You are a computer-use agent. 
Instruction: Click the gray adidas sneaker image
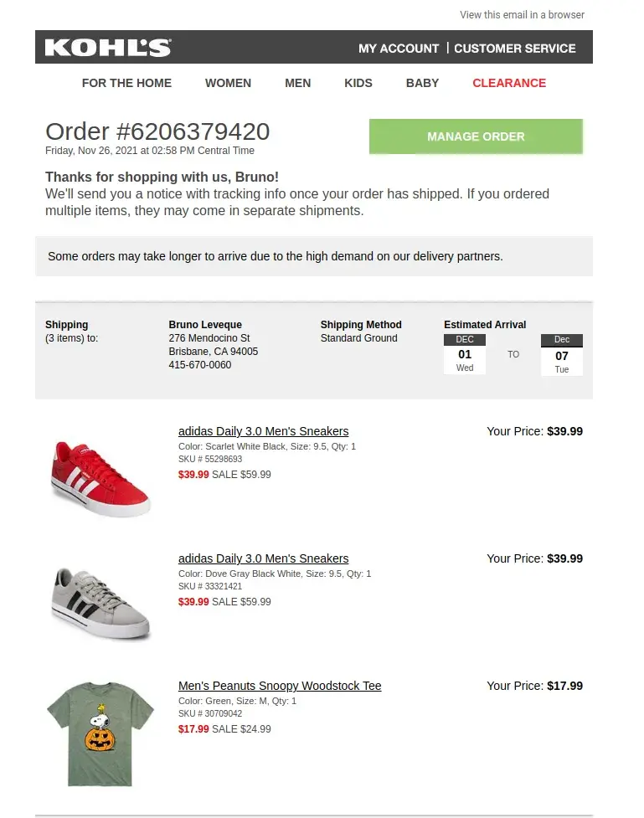pos(100,603)
